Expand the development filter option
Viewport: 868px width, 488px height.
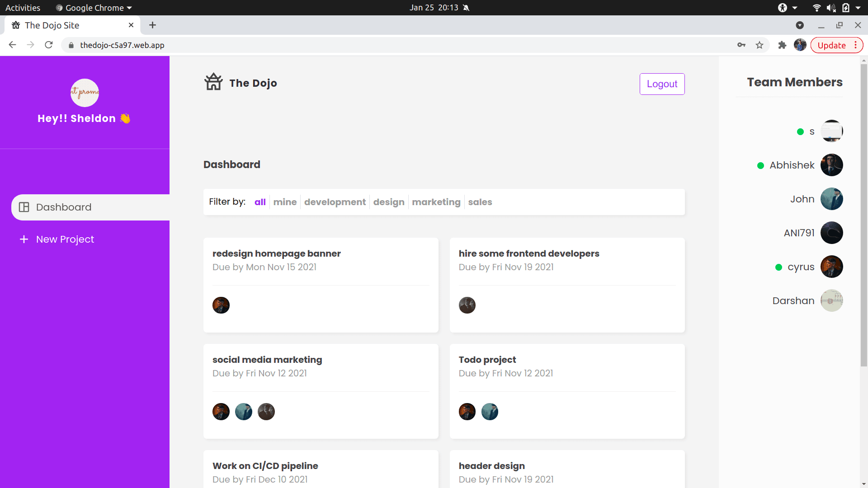click(335, 202)
